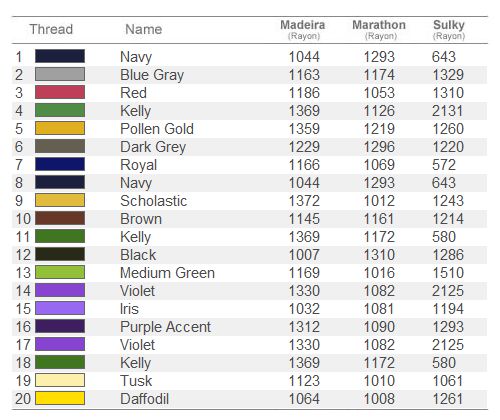The width and height of the screenshot is (500, 420).
Task: Click the Daffodil yellow swatch
Action: (x=60, y=398)
